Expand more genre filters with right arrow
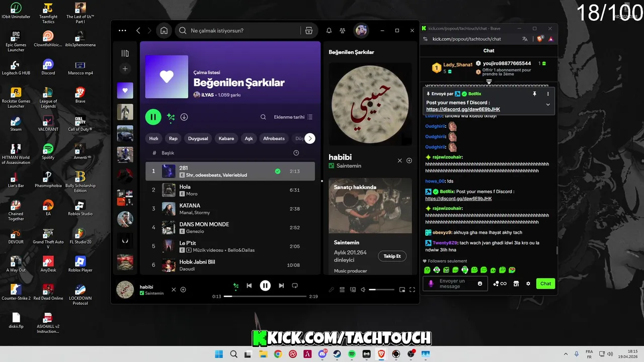644x362 pixels. click(x=310, y=138)
